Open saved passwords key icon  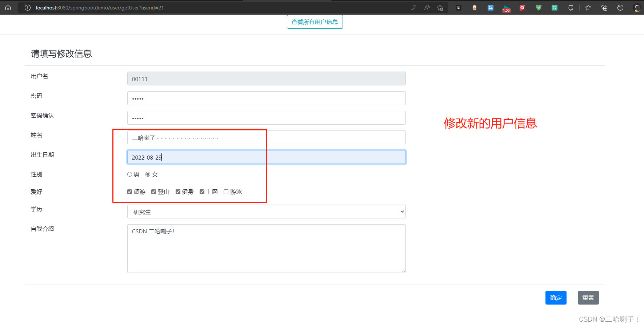pos(414,8)
